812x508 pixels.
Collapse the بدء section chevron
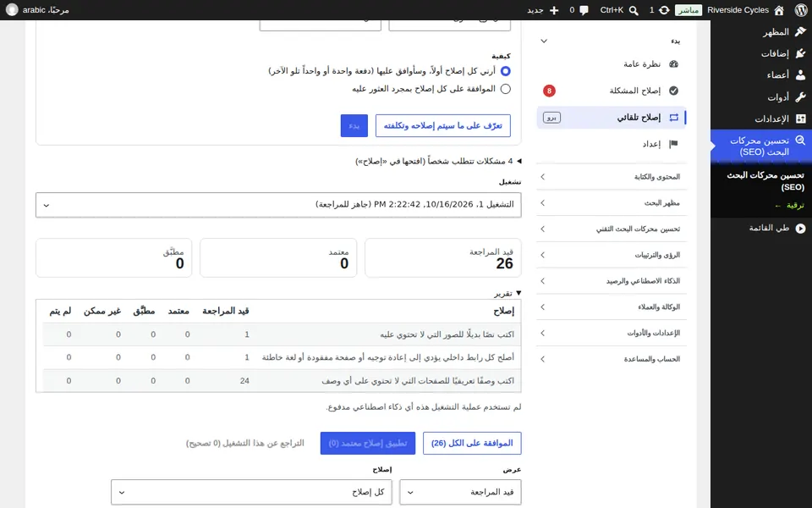click(x=544, y=41)
